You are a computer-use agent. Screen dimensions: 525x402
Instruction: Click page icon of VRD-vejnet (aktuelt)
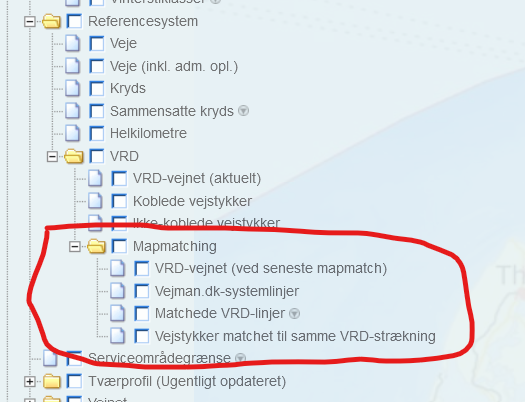tap(95, 178)
